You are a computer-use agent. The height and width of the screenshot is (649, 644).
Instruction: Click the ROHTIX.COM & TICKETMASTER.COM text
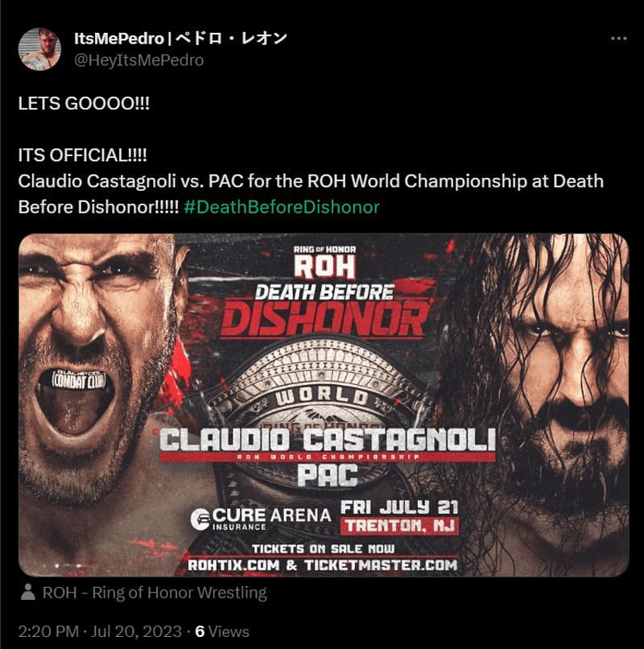(x=323, y=565)
